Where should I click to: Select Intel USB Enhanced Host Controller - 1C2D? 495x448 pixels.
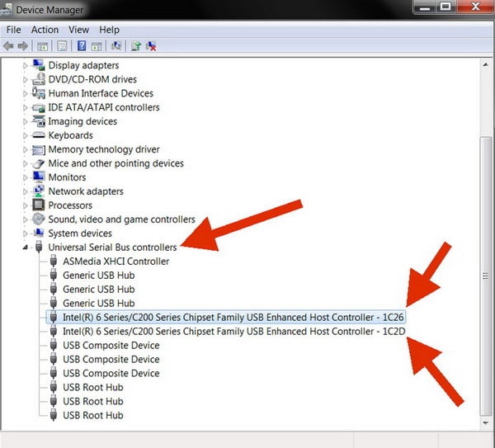pyautogui.click(x=234, y=331)
